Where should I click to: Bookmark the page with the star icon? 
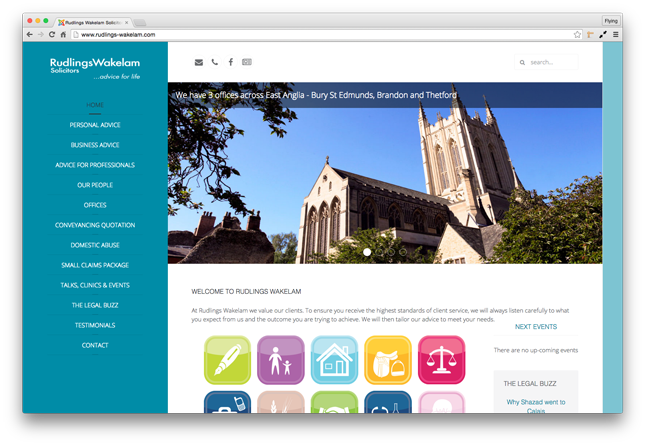click(x=577, y=35)
